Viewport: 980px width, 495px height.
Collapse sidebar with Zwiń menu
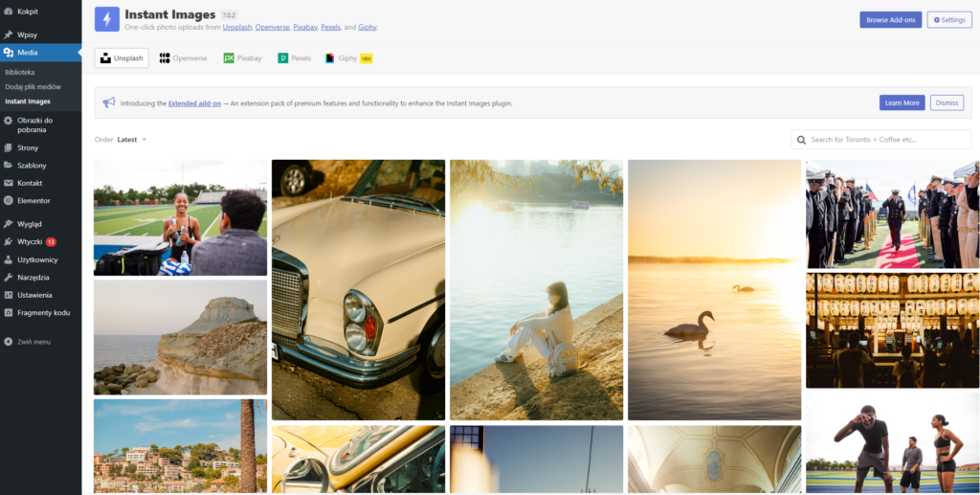pos(28,342)
